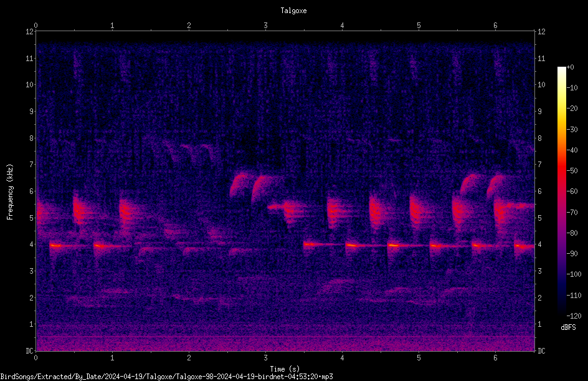Click the Talgoxe title text
The width and height of the screenshot is (588, 381).
coord(293,11)
